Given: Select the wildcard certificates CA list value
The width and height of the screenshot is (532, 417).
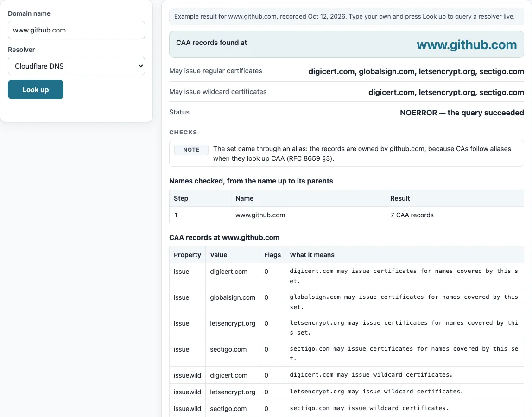Looking at the screenshot, I should (x=446, y=92).
